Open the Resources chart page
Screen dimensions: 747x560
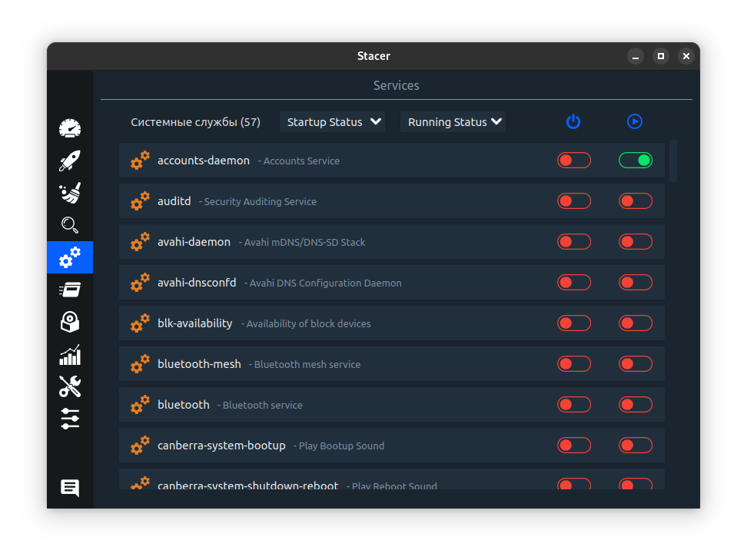coord(70,355)
